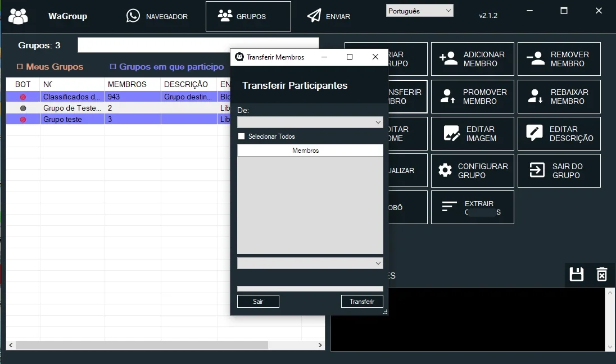The image size is (616, 364).
Task: Click the Grupo destin... description cell
Action: (189, 97)
